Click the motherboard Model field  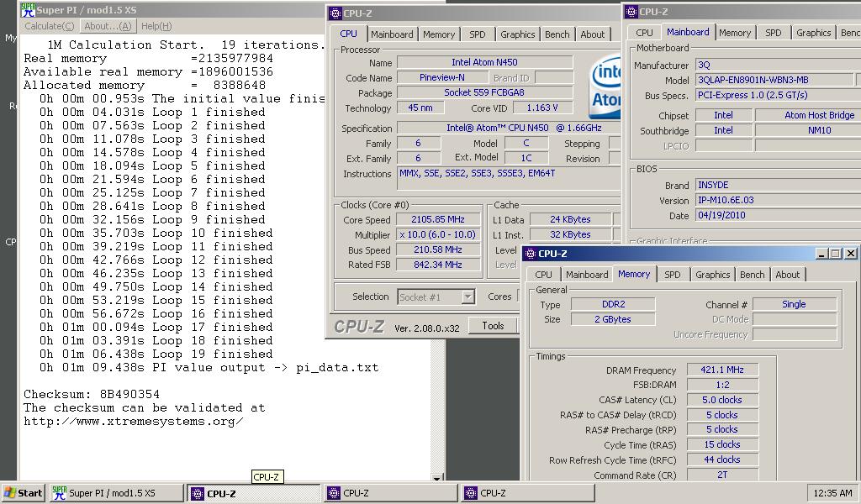[x=774, y=80]
